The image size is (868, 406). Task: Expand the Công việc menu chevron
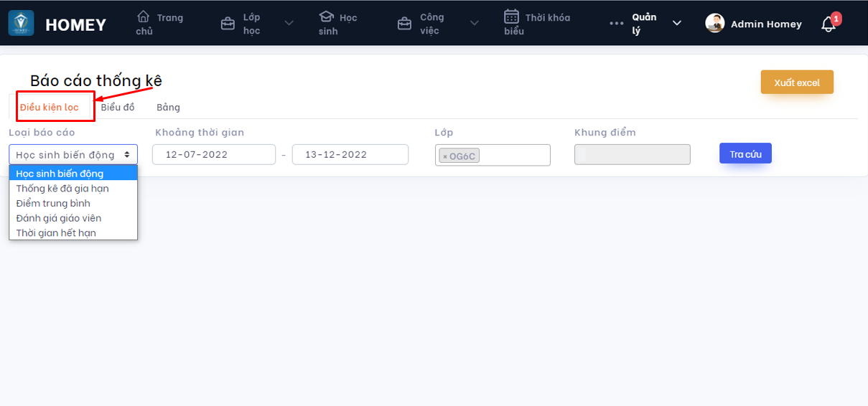tap(473, 23)
